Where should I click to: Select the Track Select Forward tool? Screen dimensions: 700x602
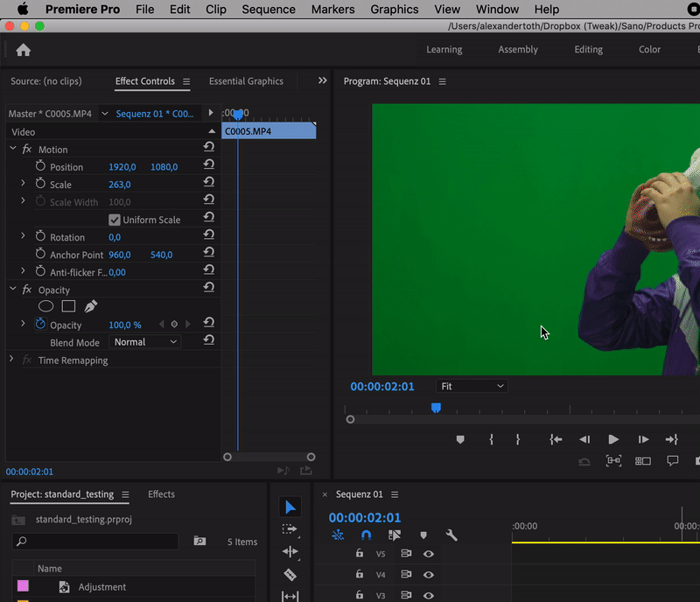pos(290,529)
